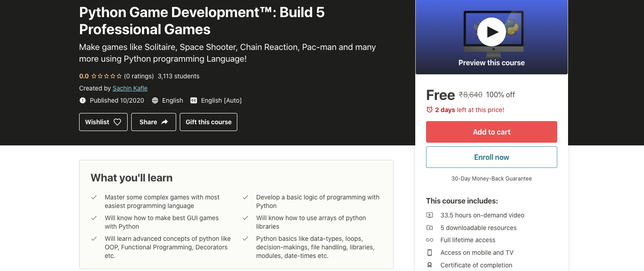The image size is (644, 271).
Task: Click the 3,113 students text
Action: click(178, 76)
